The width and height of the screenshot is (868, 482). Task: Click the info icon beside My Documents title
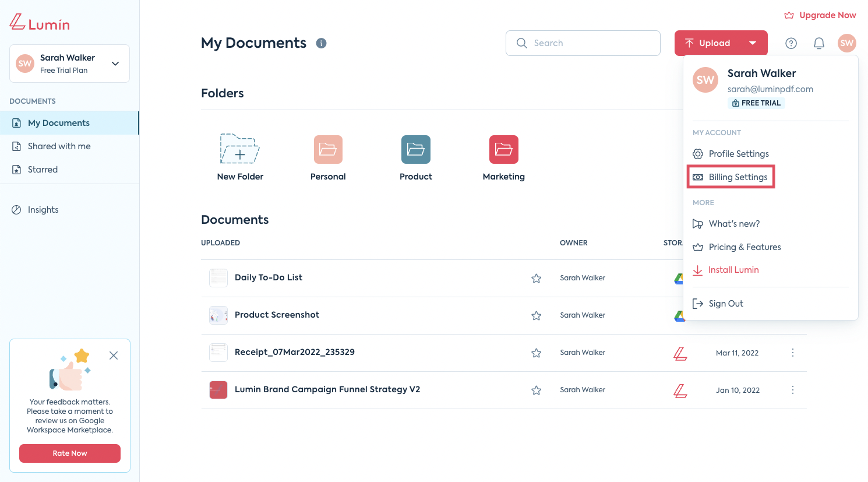point(321,43)
